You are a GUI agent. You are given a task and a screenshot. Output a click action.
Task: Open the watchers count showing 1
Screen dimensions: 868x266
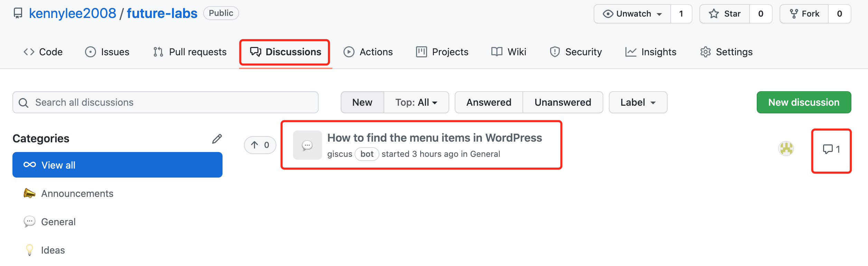[681, 14]
